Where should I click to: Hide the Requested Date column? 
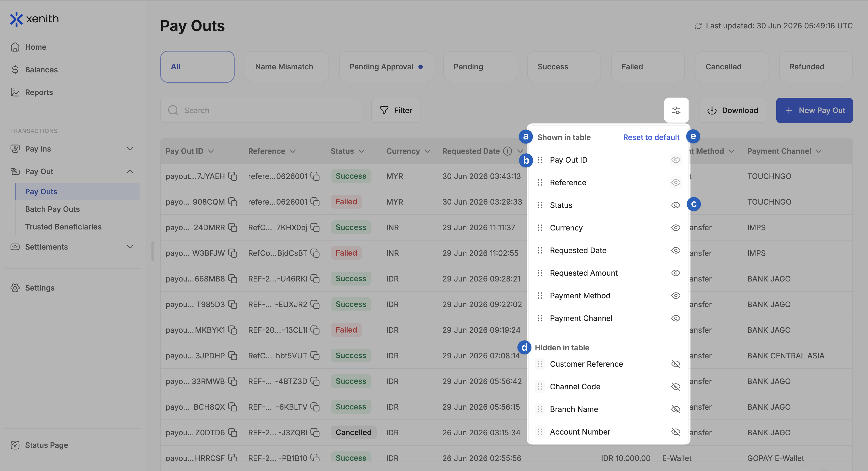coord(676,250)
